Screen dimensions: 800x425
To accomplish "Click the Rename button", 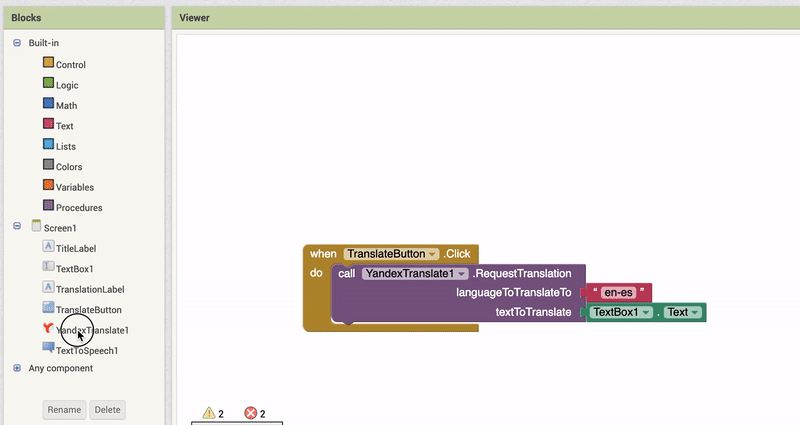I will (64, 410).
